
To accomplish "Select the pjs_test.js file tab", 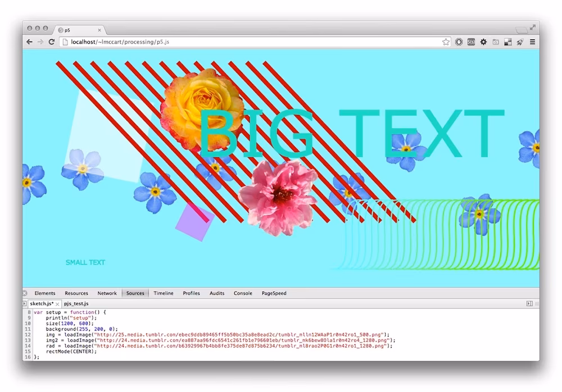I will coord(76,303).
